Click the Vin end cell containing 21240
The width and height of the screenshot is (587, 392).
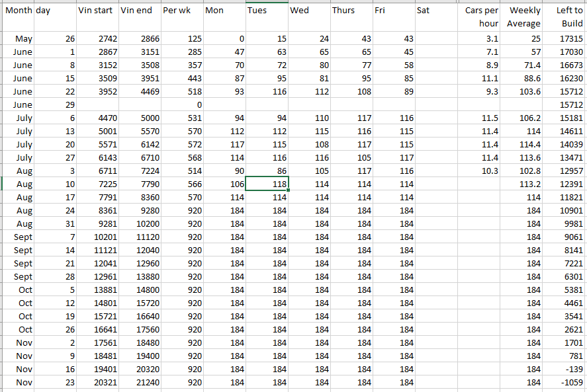point(140,382)
